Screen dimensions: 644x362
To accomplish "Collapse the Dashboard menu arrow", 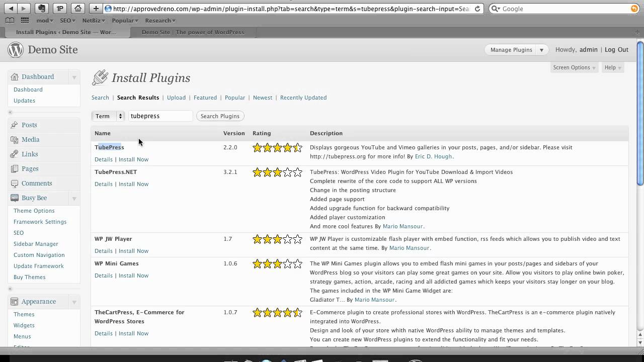I will click(x=74, y=77).
